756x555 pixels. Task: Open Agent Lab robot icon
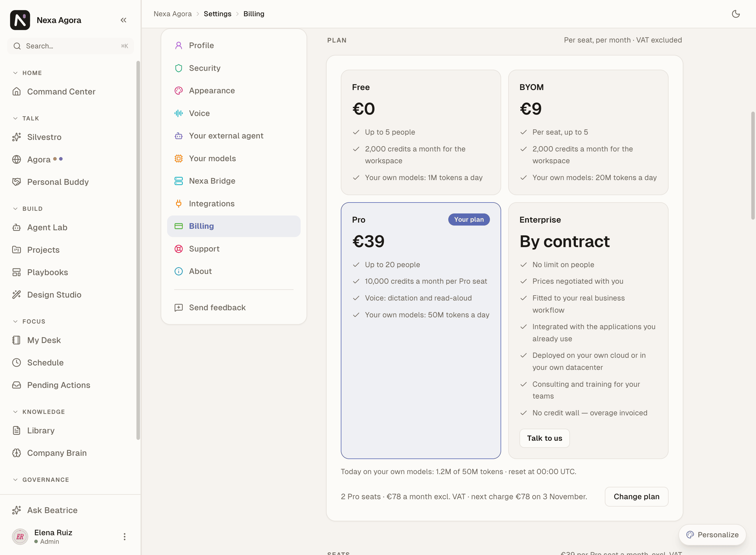[17, 227]
